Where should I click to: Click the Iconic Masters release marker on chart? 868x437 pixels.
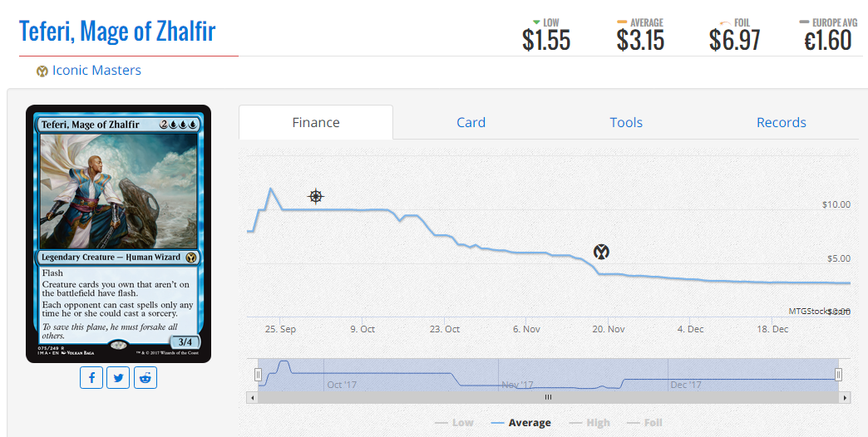tap(601, 252)
